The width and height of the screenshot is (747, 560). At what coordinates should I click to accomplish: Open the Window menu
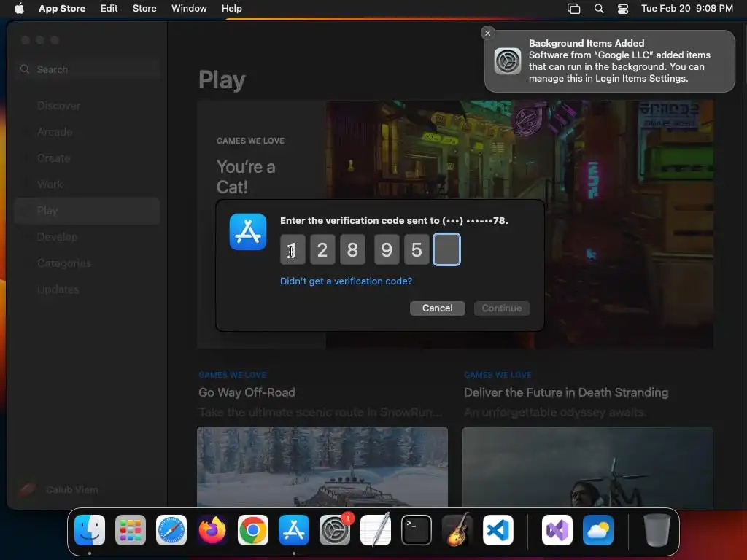pyautogui.click(x=189, y=8)
